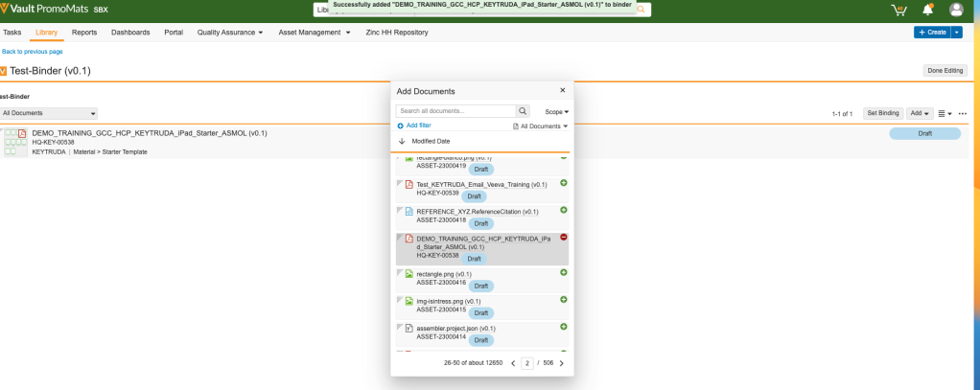
Task: Go to the previous page of document results
Action: point(513,363)
